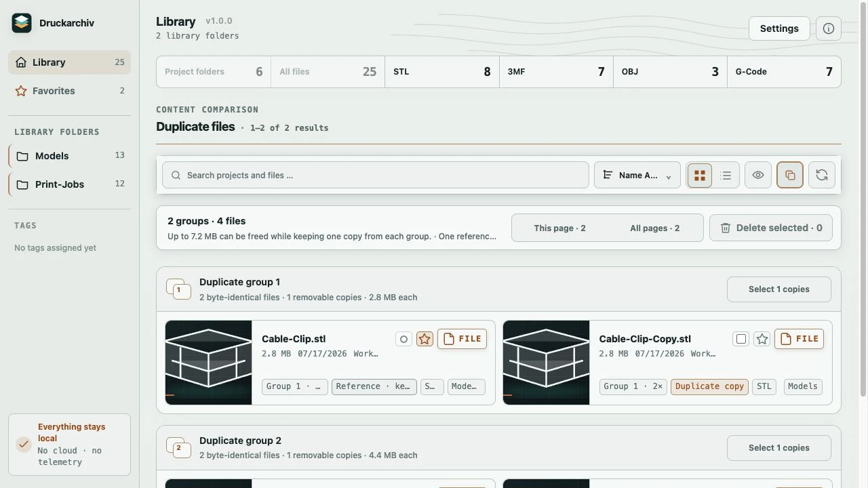Select duplicates across all pages

[654, 228]
